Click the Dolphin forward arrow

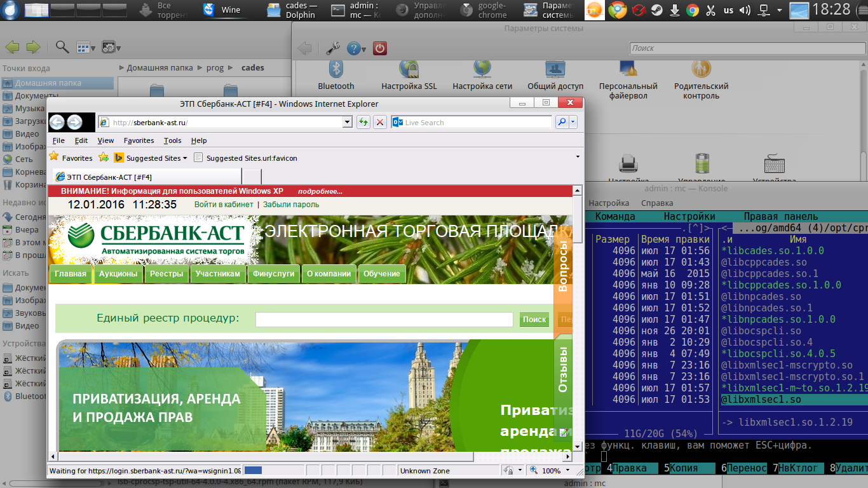32,46
